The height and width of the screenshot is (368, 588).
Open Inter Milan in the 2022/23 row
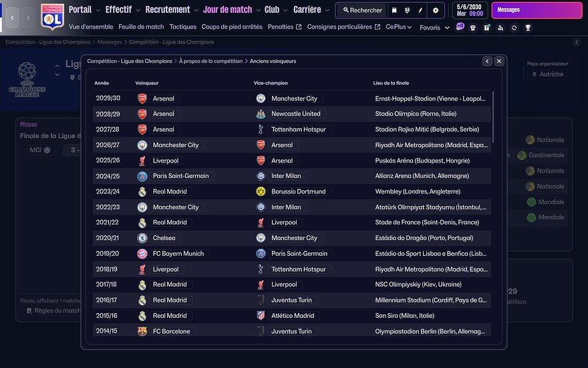(286, 207)
